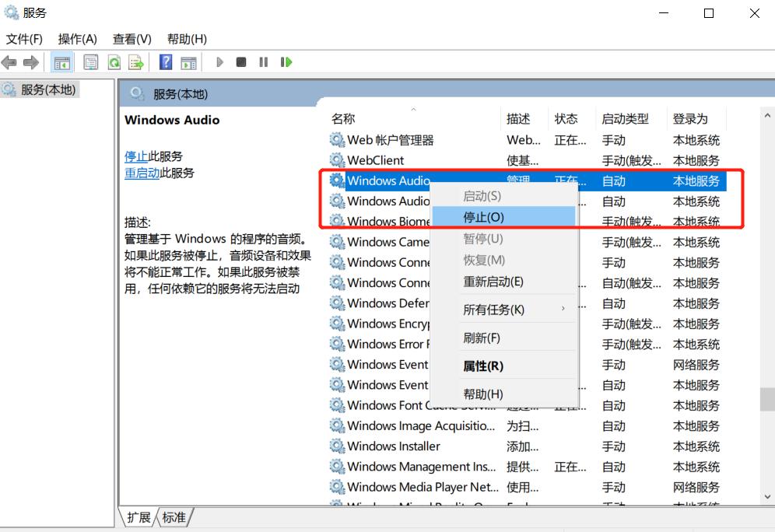Sort by the 名称 column header
The image size is (775, 532).
coord(413,118)
